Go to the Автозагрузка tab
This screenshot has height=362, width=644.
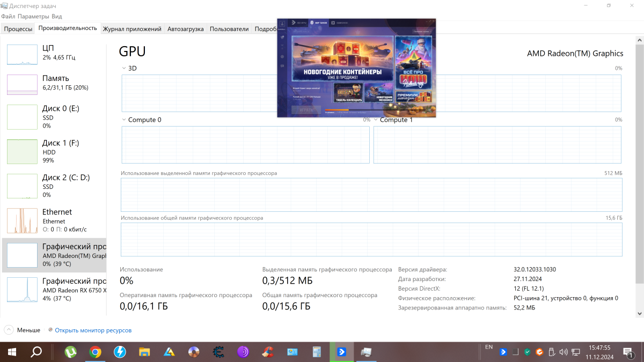(x=186, y=29)
